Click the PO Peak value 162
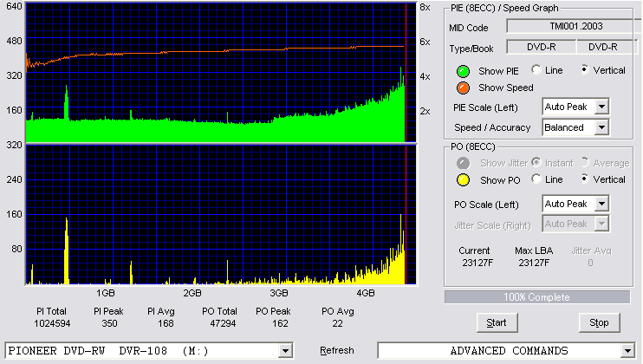Screen dimensions: 643x364 tap(280, 324)
